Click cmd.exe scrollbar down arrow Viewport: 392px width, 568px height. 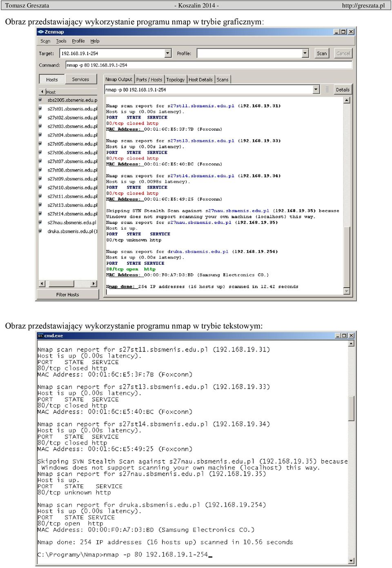pos(351,561)
